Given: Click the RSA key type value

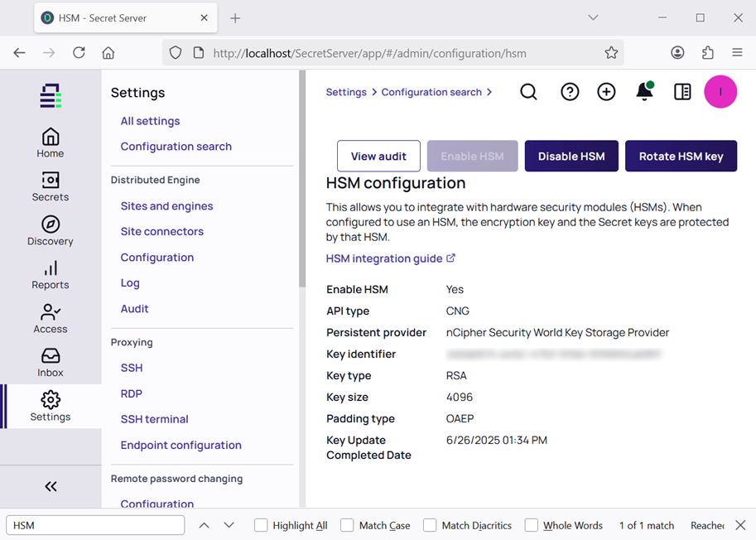Looking at the screenshot, I should 456,375.
